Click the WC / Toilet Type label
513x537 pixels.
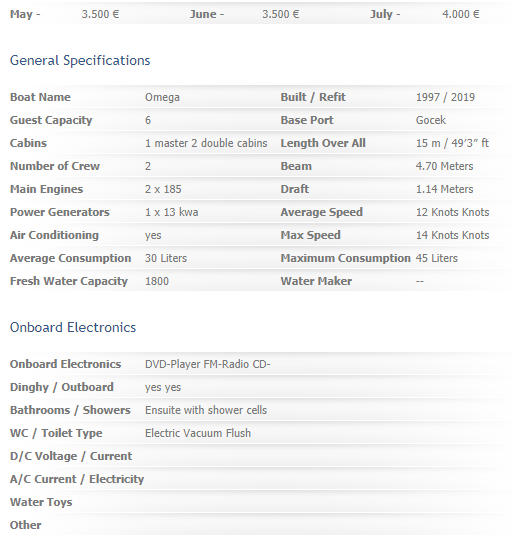[x=56, y=433]
